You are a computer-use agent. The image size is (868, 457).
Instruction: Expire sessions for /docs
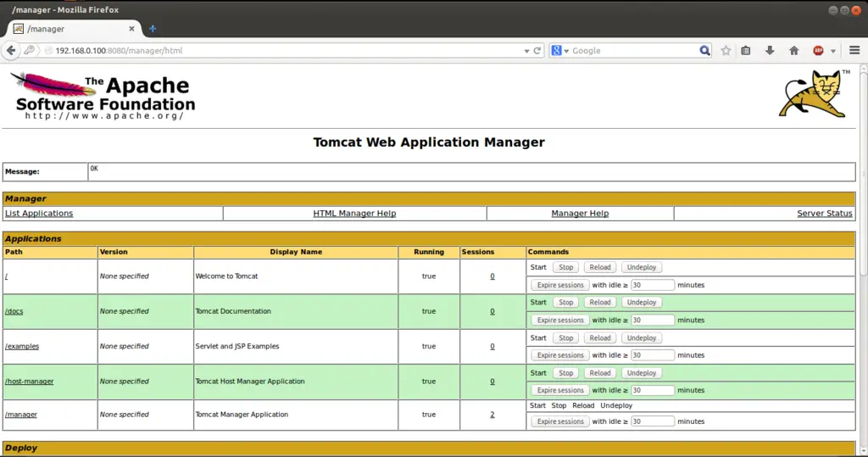(560, 320)
